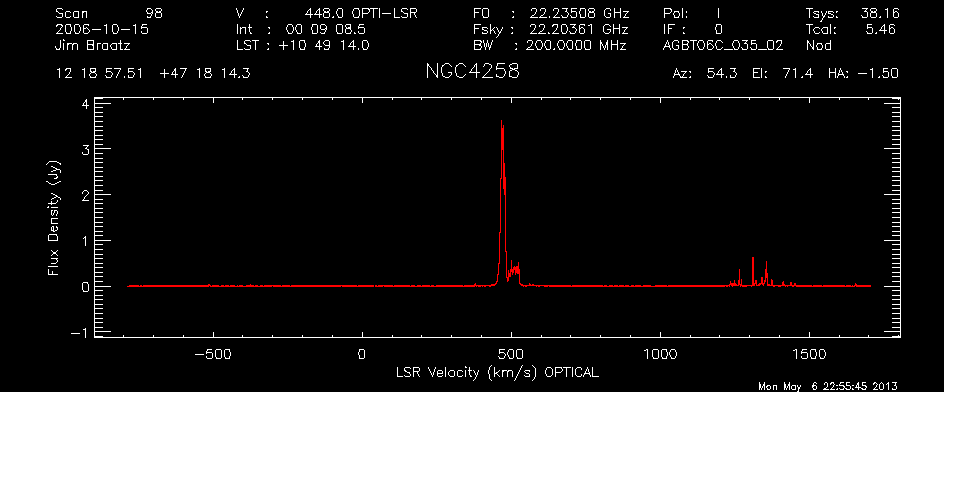Click the Nod procedure label
The width and height of the screenshot is (962, 490).
[819, 45]
